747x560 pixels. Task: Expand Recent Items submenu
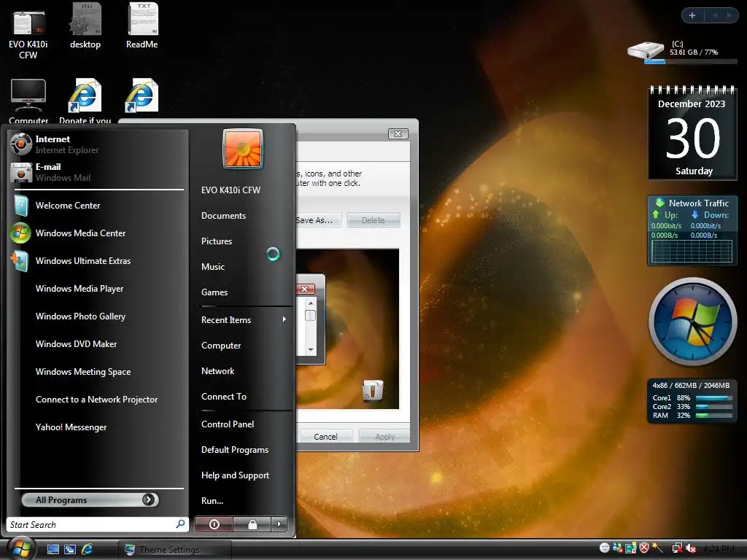click(x=244, y=320)
